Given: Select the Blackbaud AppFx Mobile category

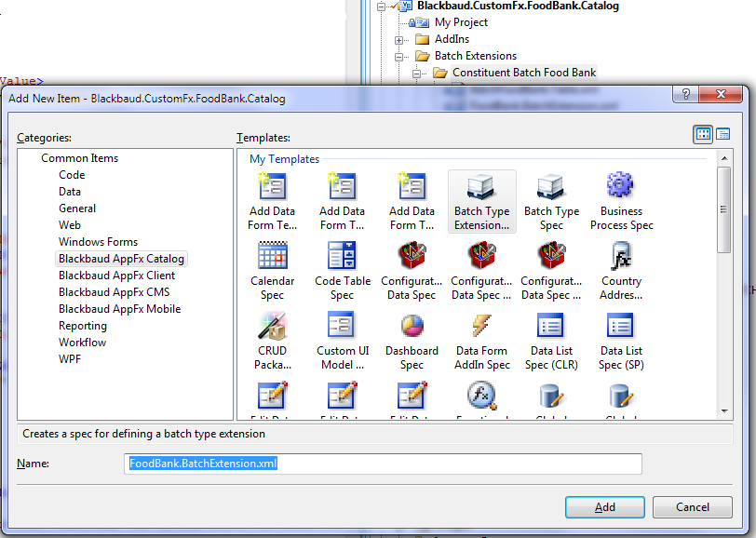Looking at the screenshot, I should (119, 309).
